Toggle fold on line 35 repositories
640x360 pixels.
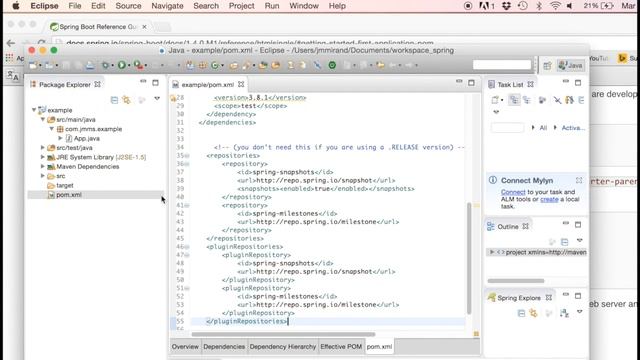tap(187, 156)
